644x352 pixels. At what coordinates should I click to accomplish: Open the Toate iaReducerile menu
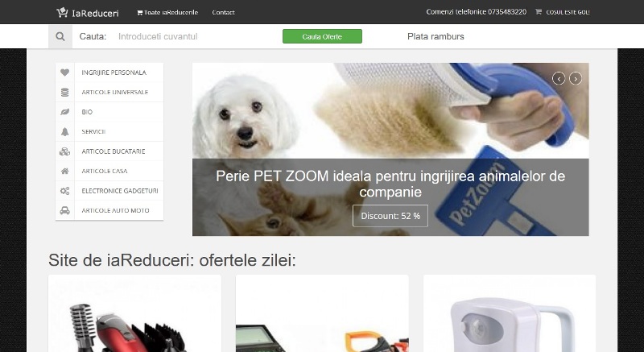click(167, 12)
